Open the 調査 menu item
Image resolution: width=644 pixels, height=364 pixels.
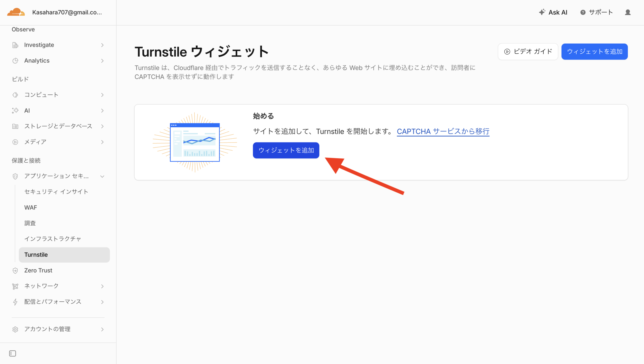(30, 223)
